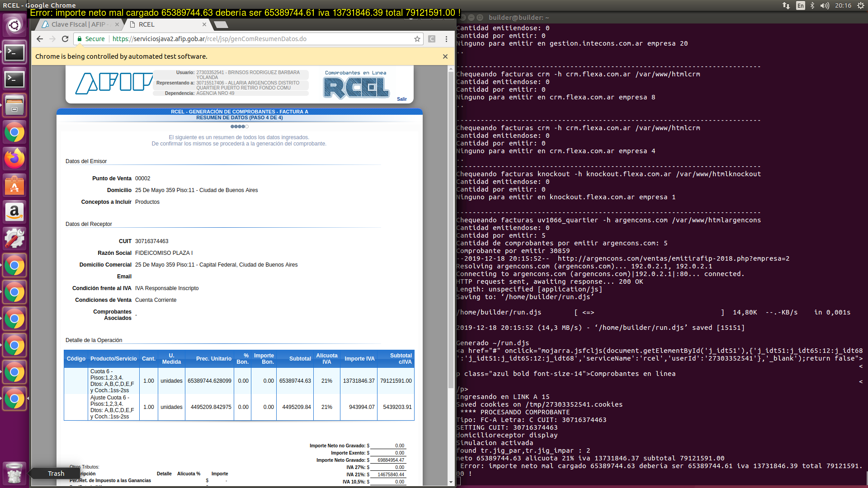Click the CUIT value 30716374463

coord(152,241)
